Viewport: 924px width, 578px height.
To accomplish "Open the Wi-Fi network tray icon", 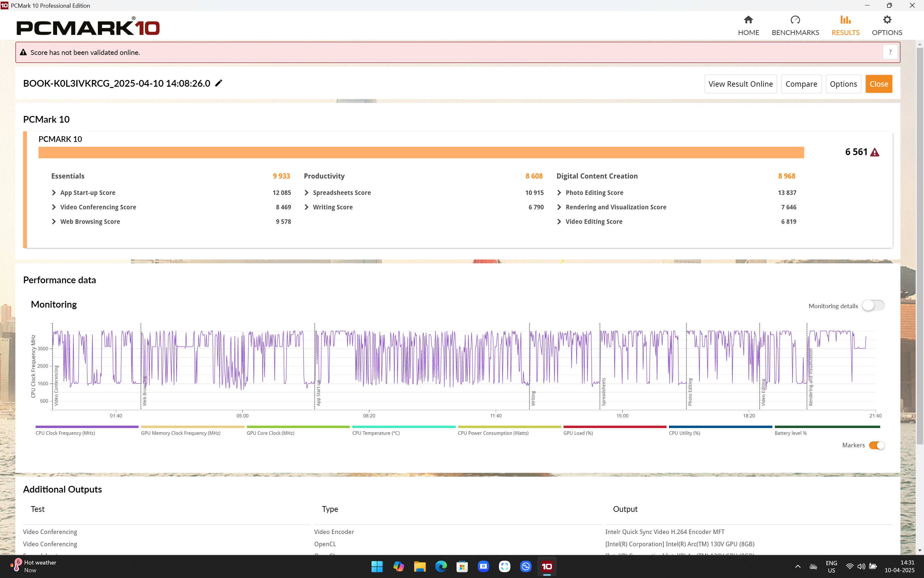I will tap(850, 566).
